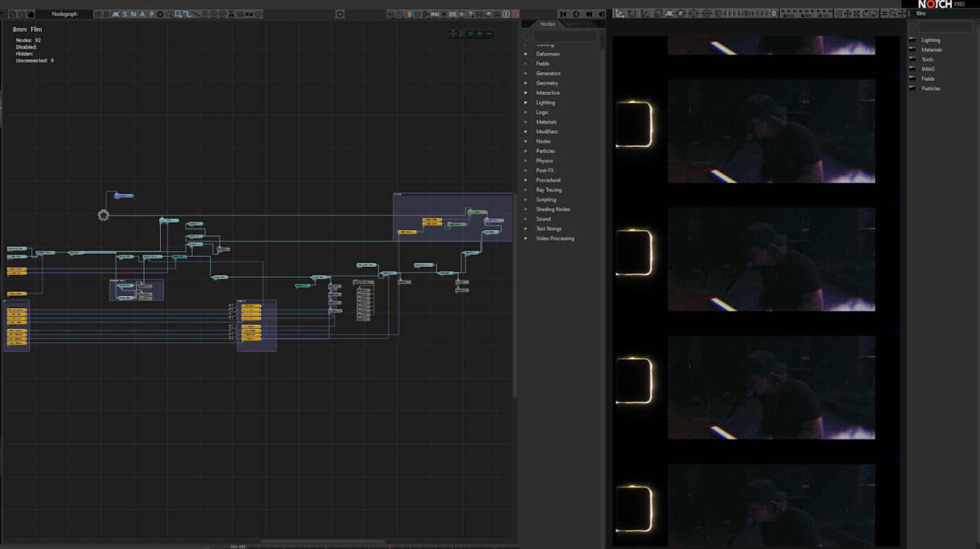Click the Root gear node in nodegraph
Image resolution: width=980 pixels, height=549 pixels.
pyautogui.click(x=103, y=215)
